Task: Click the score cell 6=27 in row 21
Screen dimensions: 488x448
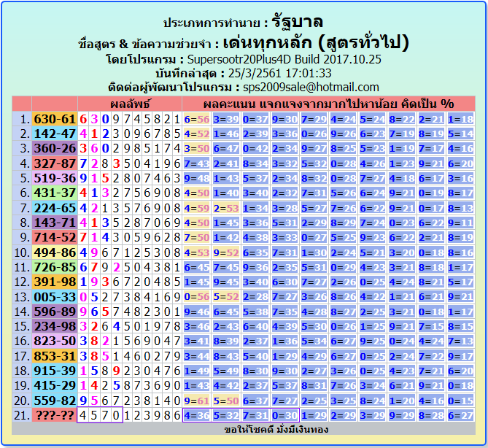Action: 461,415
